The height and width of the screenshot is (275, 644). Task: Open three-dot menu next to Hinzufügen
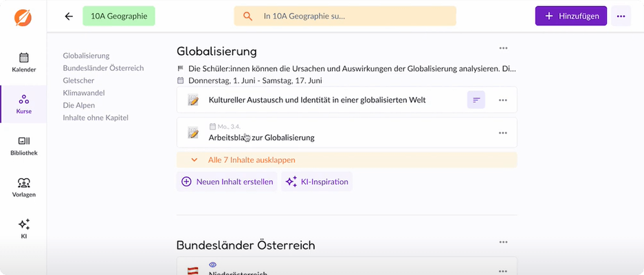[x=621, y=16]
